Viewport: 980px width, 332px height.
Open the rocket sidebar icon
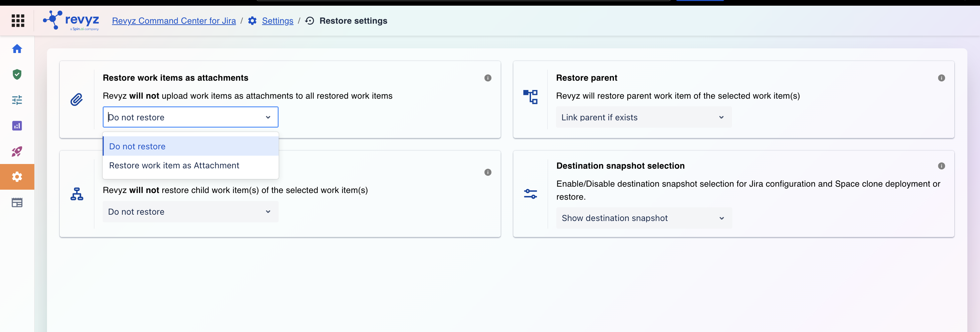pyautogui.click(x=17, y=151)
